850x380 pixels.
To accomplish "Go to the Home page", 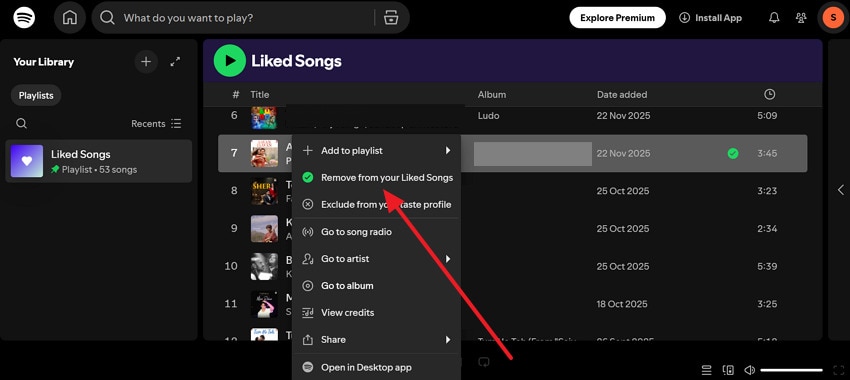I will (70, 18).
